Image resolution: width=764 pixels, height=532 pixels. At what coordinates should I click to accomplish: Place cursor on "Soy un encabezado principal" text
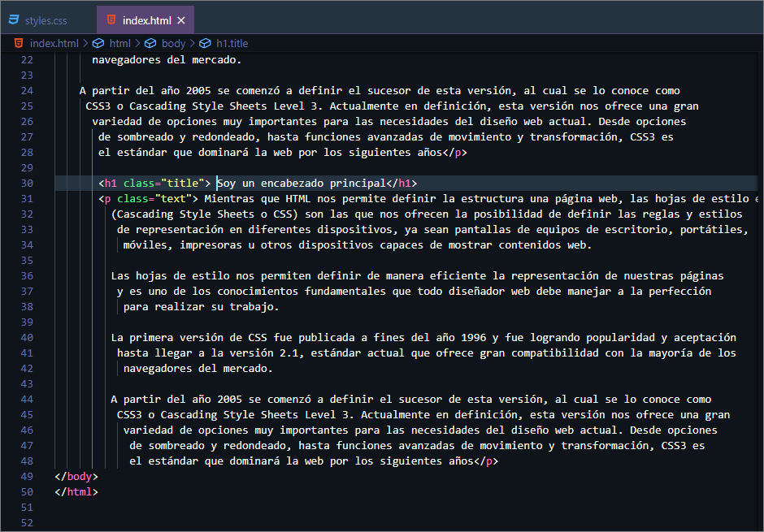302,184
